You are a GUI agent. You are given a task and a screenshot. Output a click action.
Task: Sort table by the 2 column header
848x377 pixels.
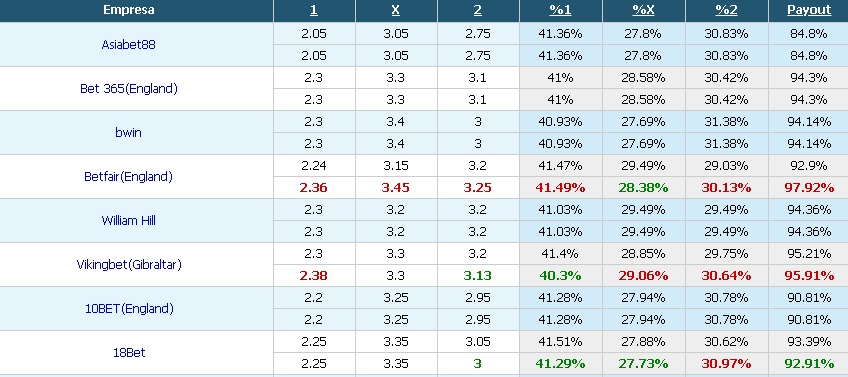click(477, 10)
